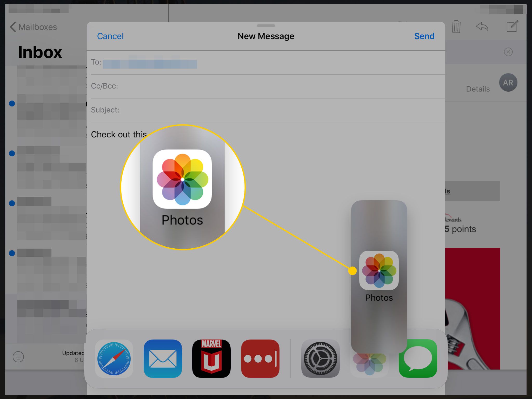The width and height of the screenshot is (532, 399).
Task: Click Cancel to discard new message
Action: [111, 36]
